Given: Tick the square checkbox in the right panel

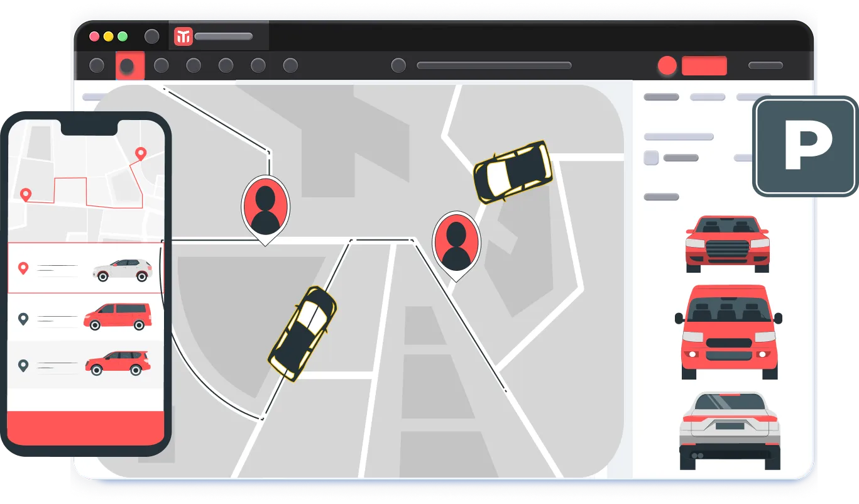Looking at the screenshot, I should click(651, 158).
